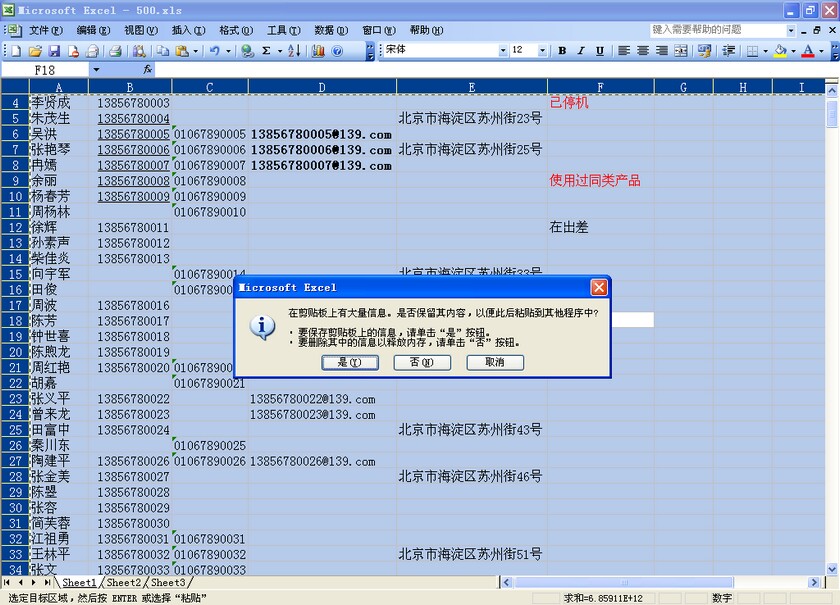This screenshot has width=840, height=605.
Task: Click the Name Box showing F18
Action: pyautogui.click(x=45, y=70)
